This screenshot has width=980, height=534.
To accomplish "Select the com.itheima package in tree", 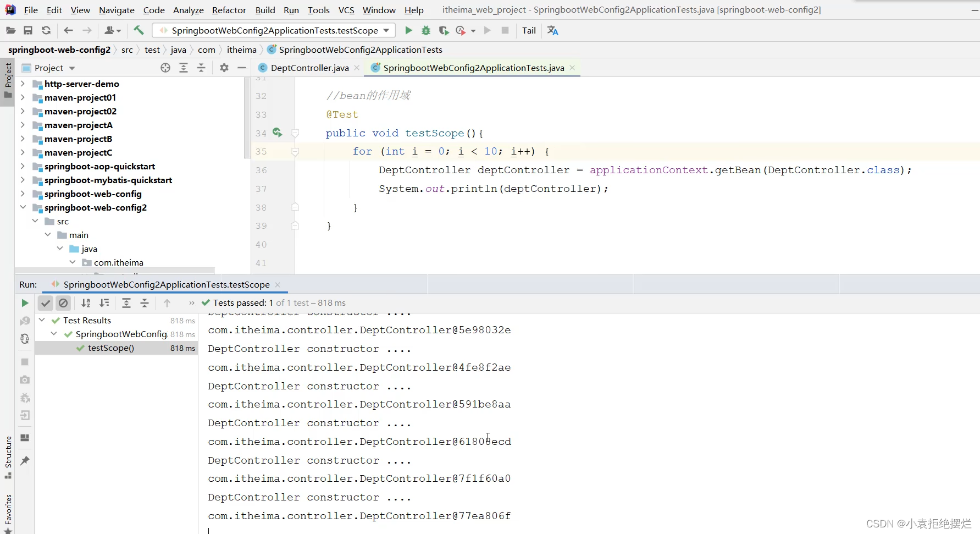I will click(118, 262).
